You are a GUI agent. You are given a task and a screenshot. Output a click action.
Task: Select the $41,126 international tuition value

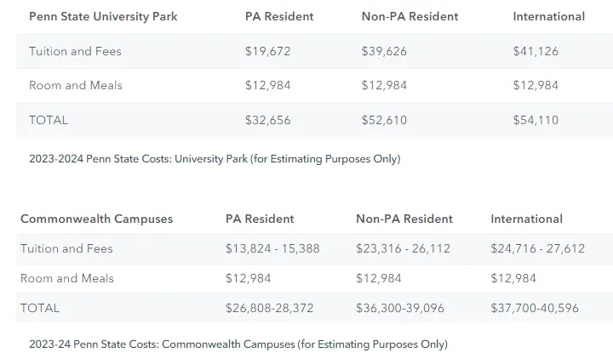(536, 51)
